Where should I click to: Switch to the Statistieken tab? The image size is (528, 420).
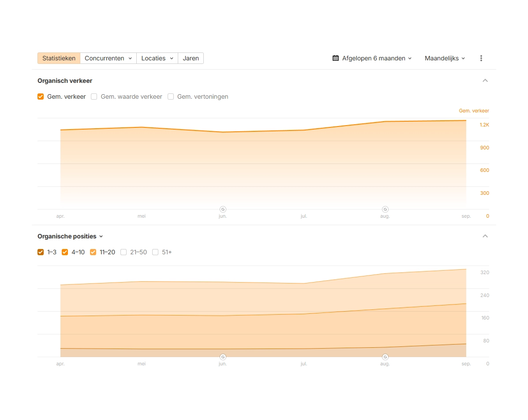(59, 58)
